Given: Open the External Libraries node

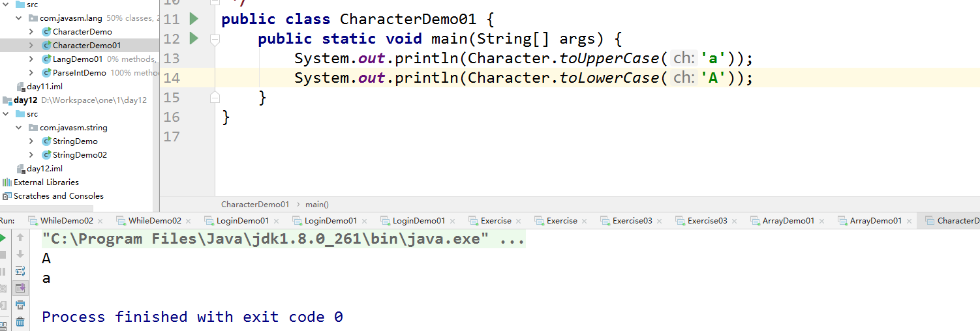Looking at the screenshot, I should (46, 182).
